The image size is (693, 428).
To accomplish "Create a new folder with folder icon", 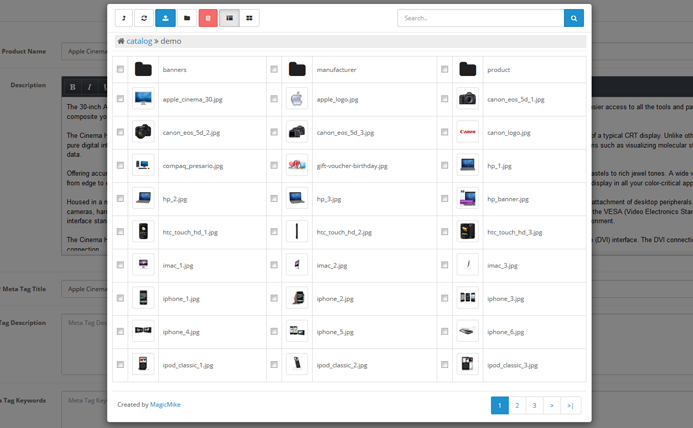I will pos(187,18).
